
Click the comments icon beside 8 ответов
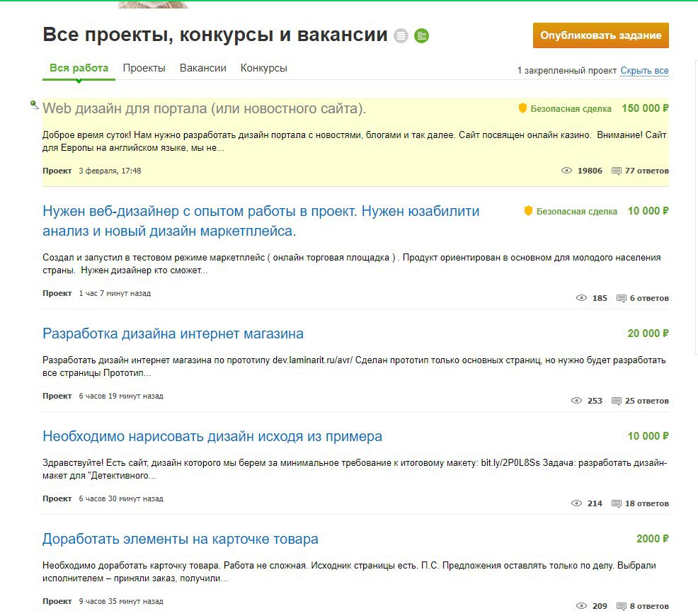click(x=622, y=606)
